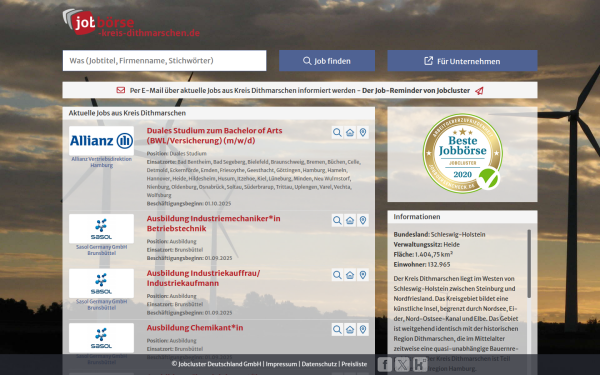The height and width of the screenshot is (375, 600).
Task: Click magnifier icon for Industriemechaniker*in job
Action: [337, 220]
